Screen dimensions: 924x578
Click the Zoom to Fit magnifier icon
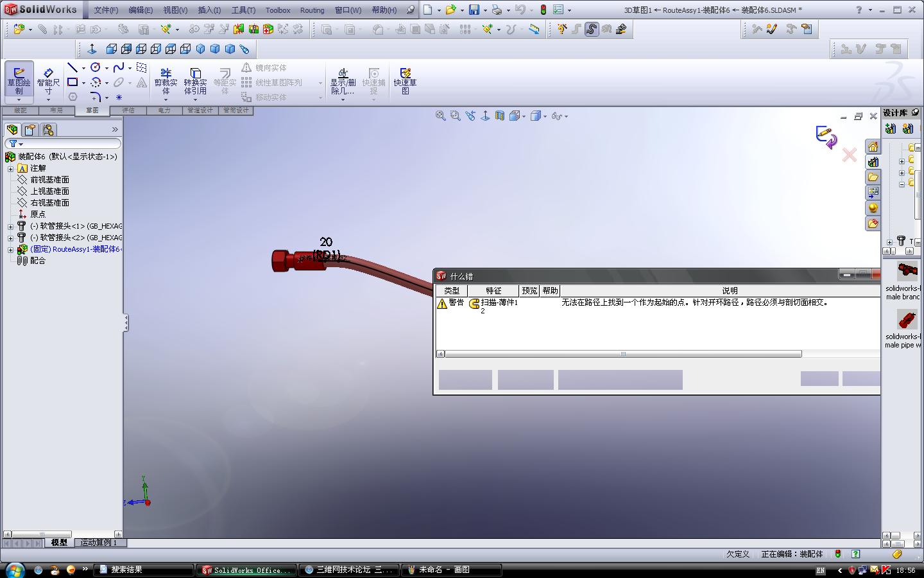[441, 116]
